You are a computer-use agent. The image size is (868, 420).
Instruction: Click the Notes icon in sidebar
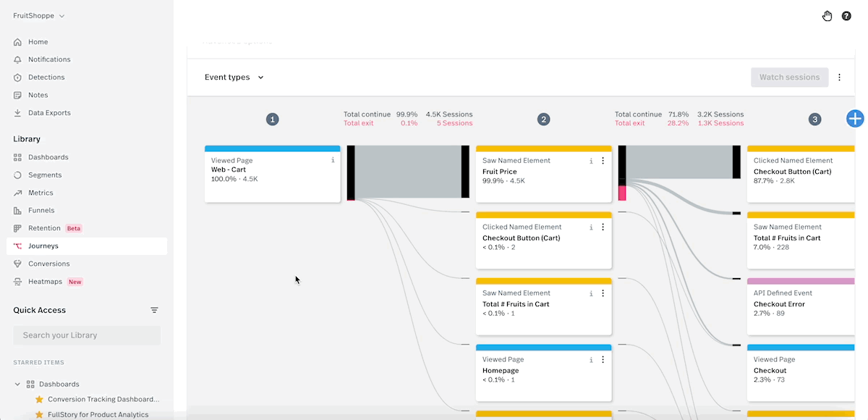coord(18,95)
